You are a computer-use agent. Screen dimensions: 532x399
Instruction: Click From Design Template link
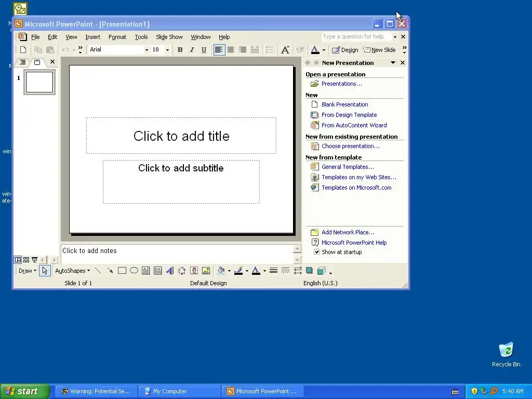349,115
